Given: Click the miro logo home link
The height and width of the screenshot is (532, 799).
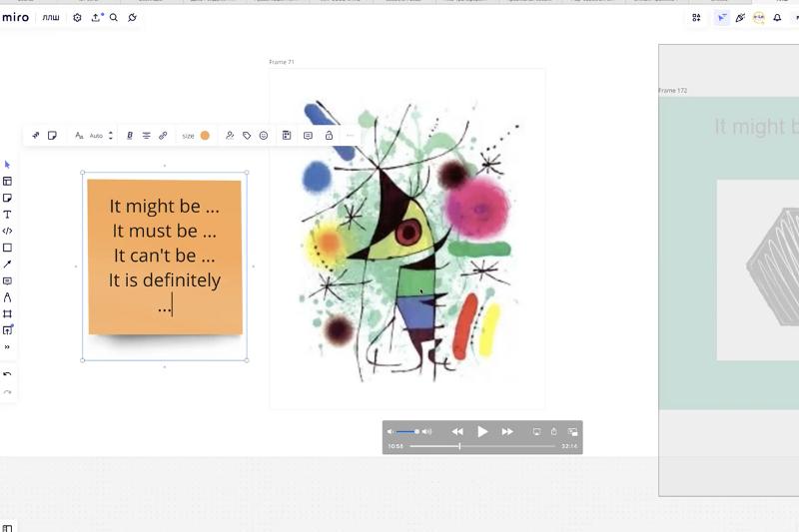Looking at the screenshot, I should [15, 18].
